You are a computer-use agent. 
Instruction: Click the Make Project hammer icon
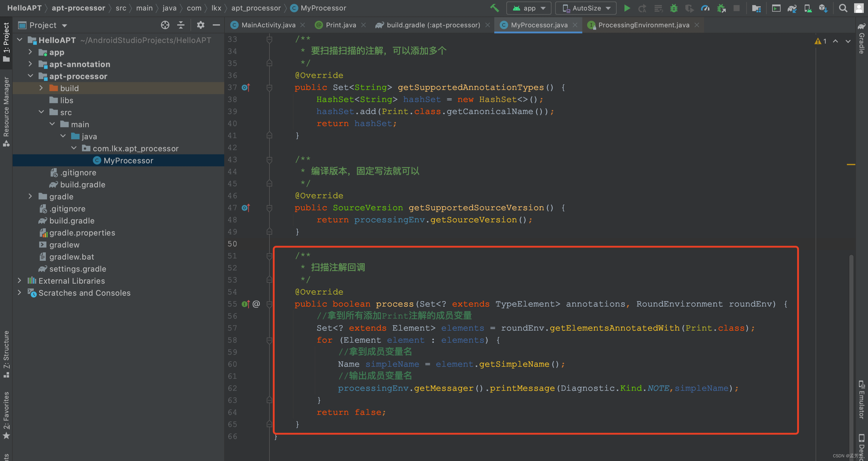[x=494, y=8]
